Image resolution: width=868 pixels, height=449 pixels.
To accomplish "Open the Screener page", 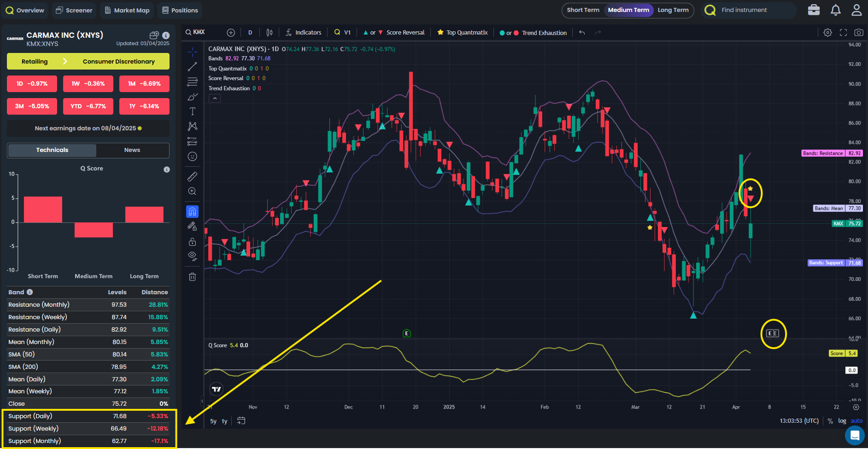I will coord(74,10).
